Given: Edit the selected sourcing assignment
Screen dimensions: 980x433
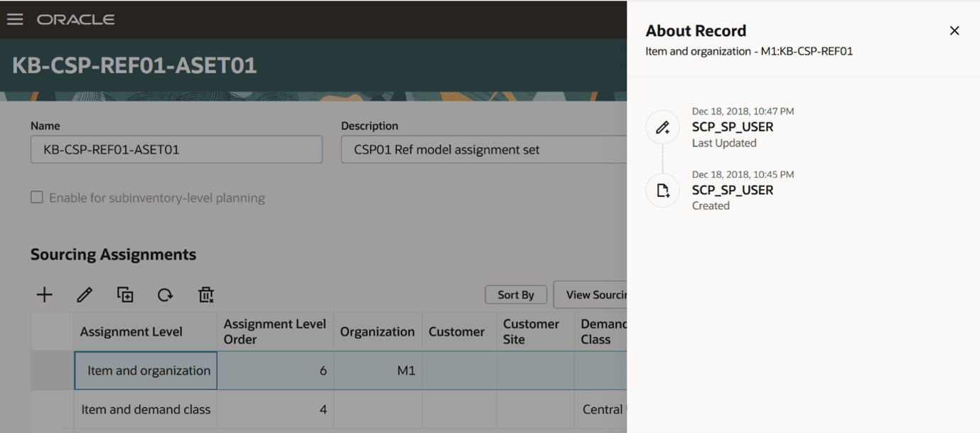Looking at the screenshot, I should (85, 294).
